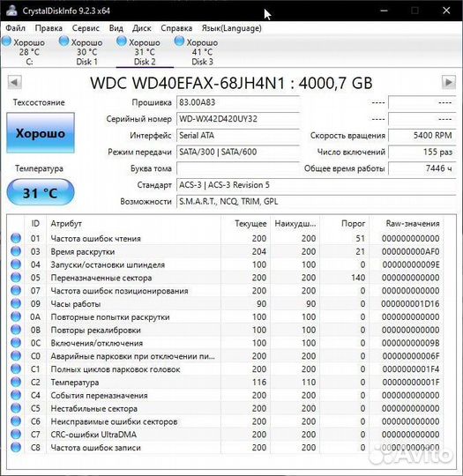The width and height of the screenshot is (463, 476).
Task: Click status icon of attribute 0B row
Action: [16, 330]
